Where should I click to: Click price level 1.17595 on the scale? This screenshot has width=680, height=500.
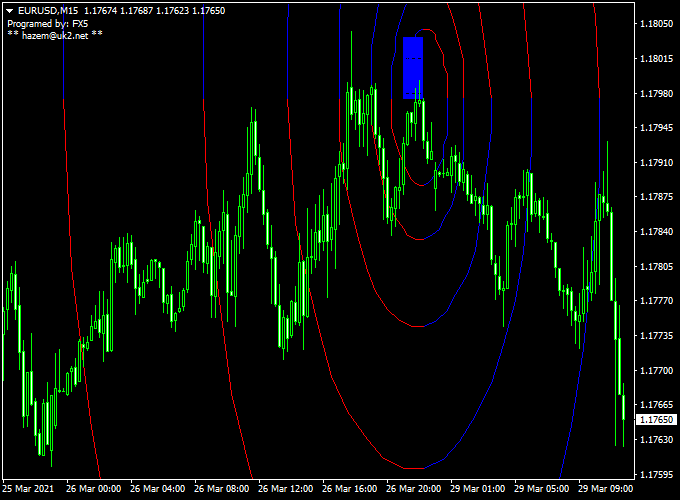(x=657, y=474)
